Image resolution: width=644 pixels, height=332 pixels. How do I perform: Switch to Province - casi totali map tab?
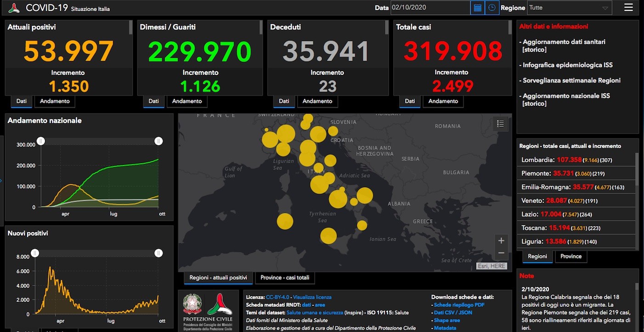point(285,278)
